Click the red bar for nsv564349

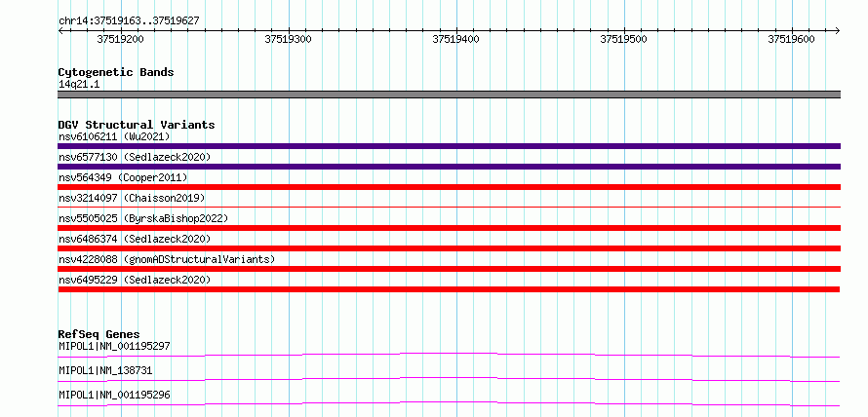[x=449, y=187]
